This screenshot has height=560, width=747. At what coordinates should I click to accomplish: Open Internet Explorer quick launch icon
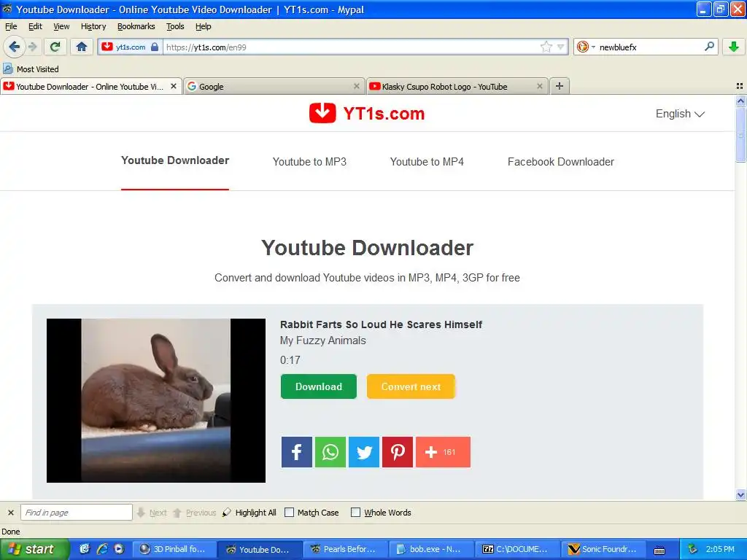click(102, 549)
